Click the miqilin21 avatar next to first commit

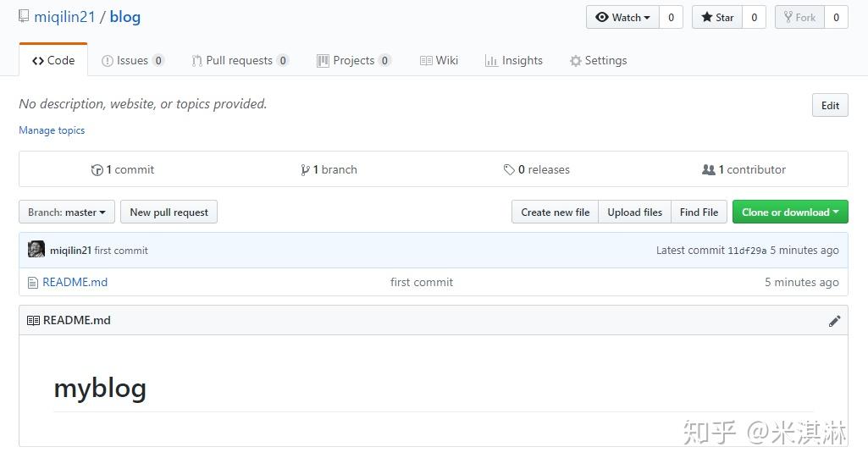[36, 250]
